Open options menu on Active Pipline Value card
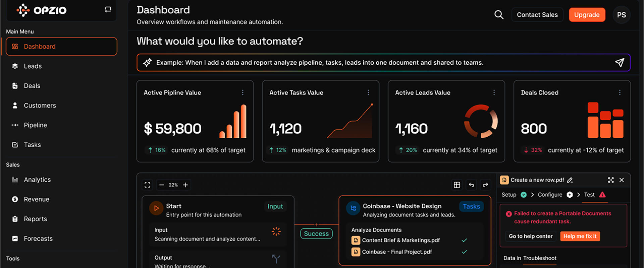 coord(243,92)
